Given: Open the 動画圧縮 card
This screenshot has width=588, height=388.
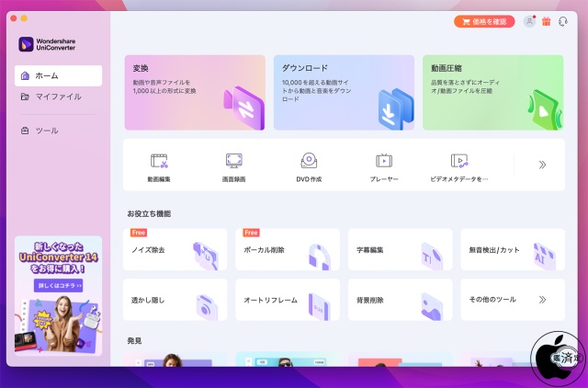Looking at the screenshot, I should click(x=492, y=93).
